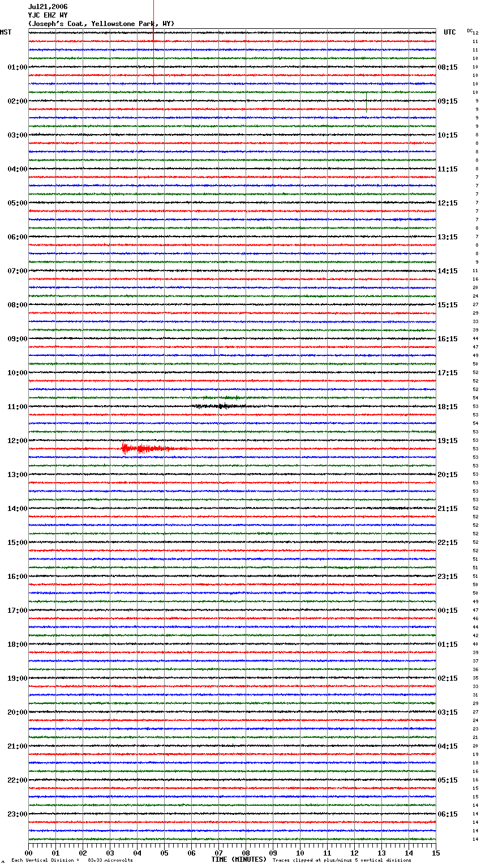The width and height of the screenshot is (481, 868).
Task: Click the 11:15 UTC time label
Action: tap(448, 169)
